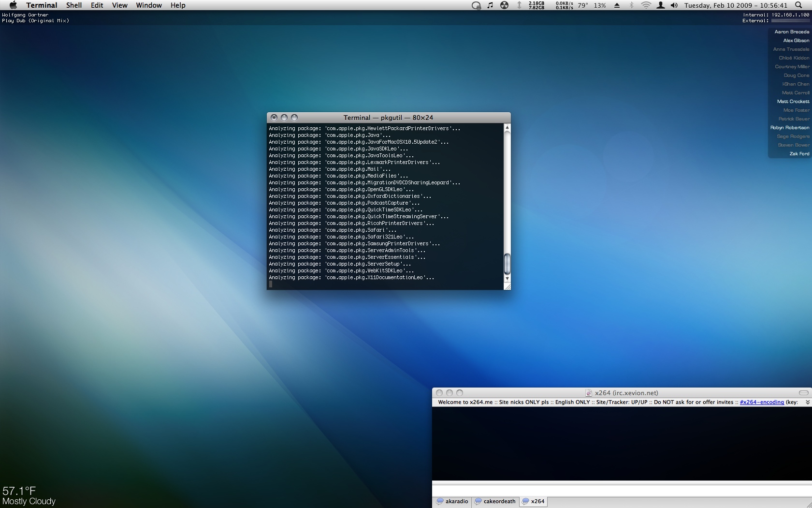The width and height of the screenshot is (812, 508).
Task: Click buddy Anna Truesdale
Action: (791, 49)
